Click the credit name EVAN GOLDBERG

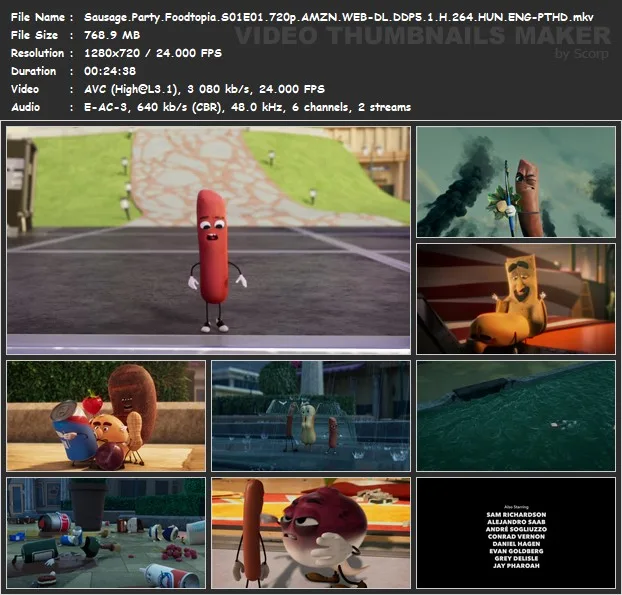[x=516, y=551]
